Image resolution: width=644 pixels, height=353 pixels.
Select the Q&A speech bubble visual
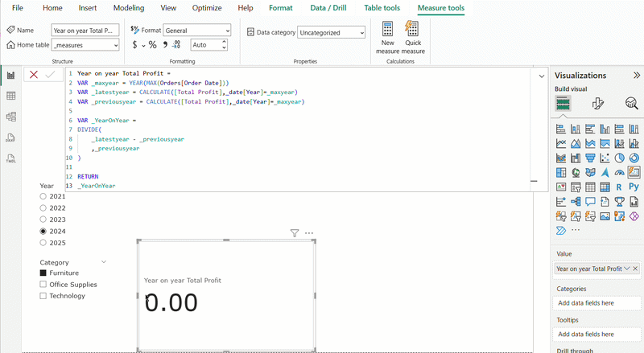click(x=590, y=202)
